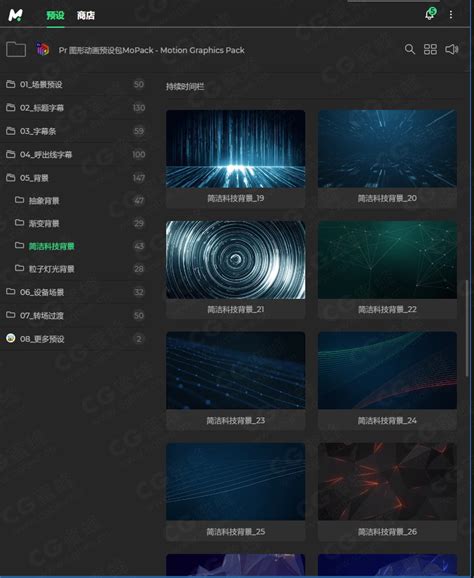Click the search magnifier icon

pyautogui.click(x=409, y=49)
